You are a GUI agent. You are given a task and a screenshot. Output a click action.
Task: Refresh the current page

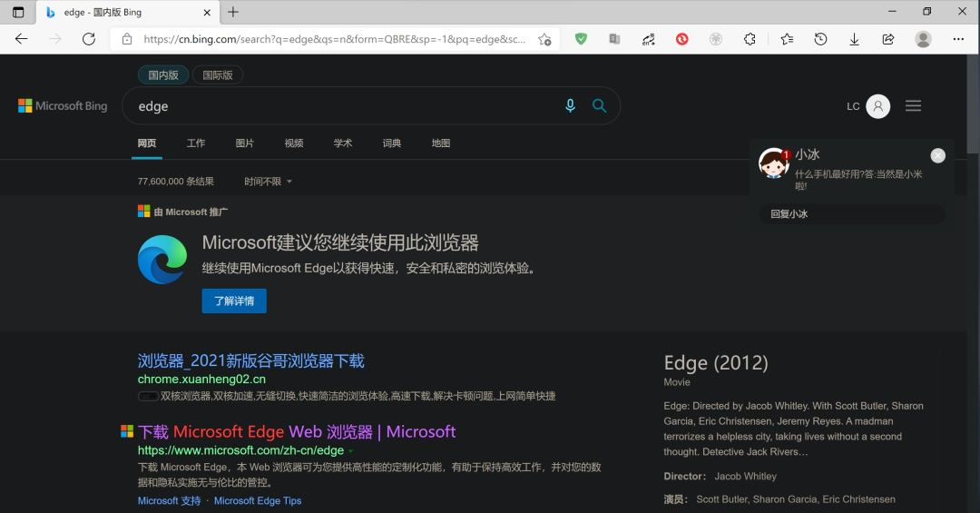click(89, 39)
